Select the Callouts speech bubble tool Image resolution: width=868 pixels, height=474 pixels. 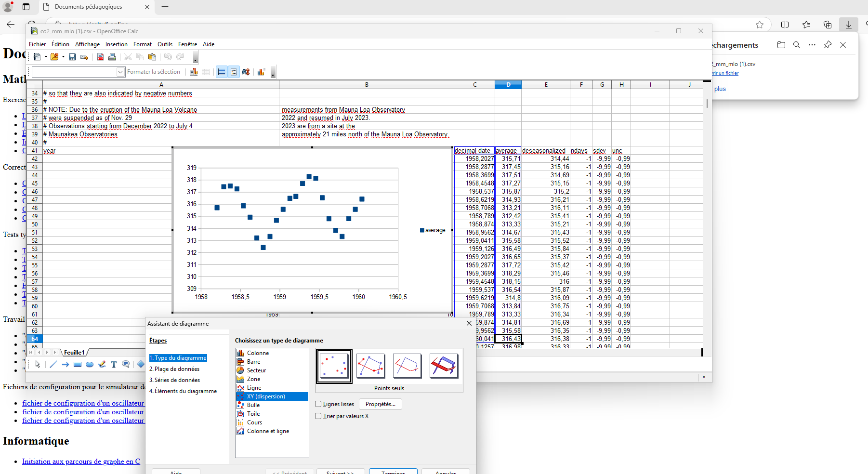126,364
